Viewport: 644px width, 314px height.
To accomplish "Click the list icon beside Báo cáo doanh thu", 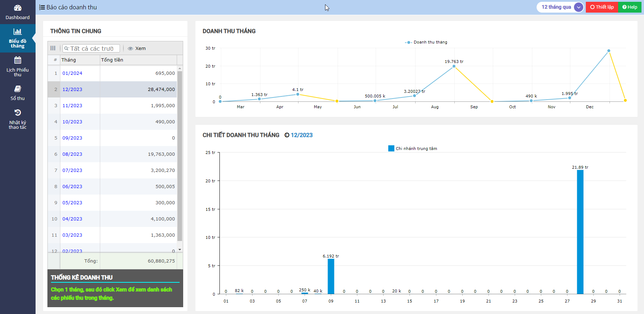I will (42, 7).
